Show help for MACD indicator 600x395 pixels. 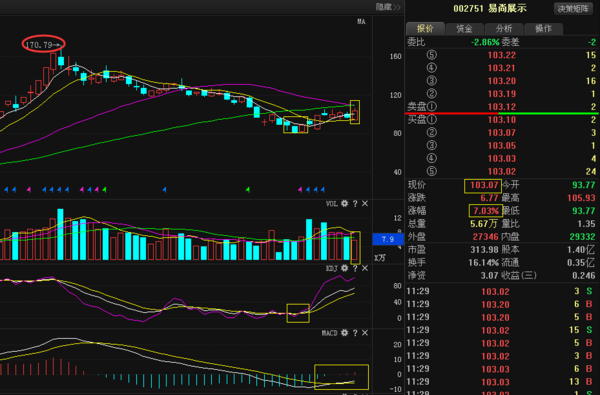(355, 333)
